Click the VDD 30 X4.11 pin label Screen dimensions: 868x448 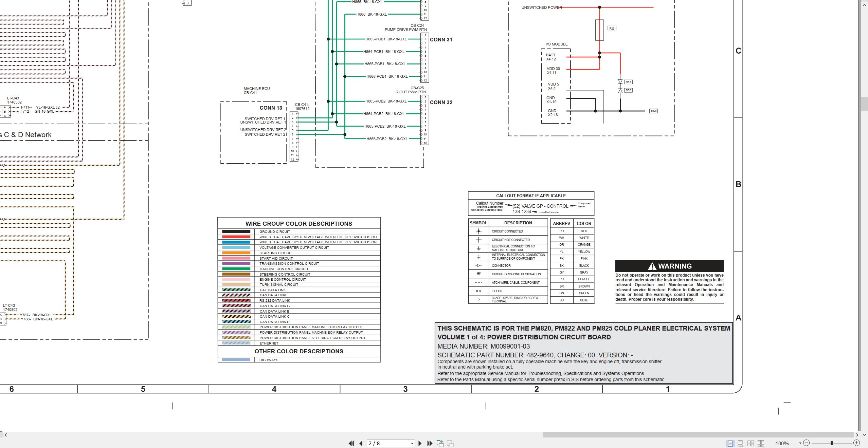[x=553, y=71]
